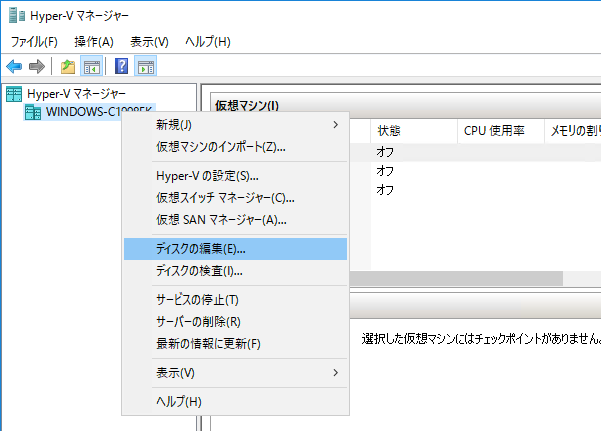Sort by the メモリの割り当て column header
The image size is (601, 431).
coord(573,131)
